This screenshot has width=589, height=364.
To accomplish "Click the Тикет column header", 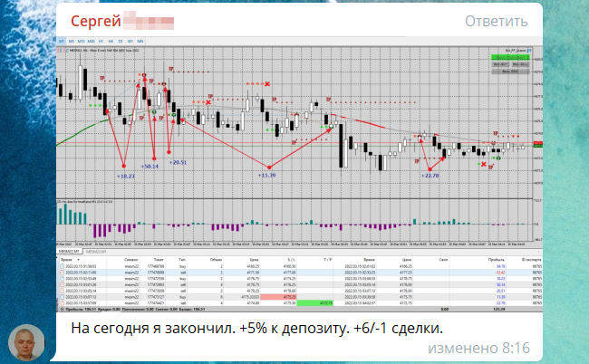I will 159,260.
